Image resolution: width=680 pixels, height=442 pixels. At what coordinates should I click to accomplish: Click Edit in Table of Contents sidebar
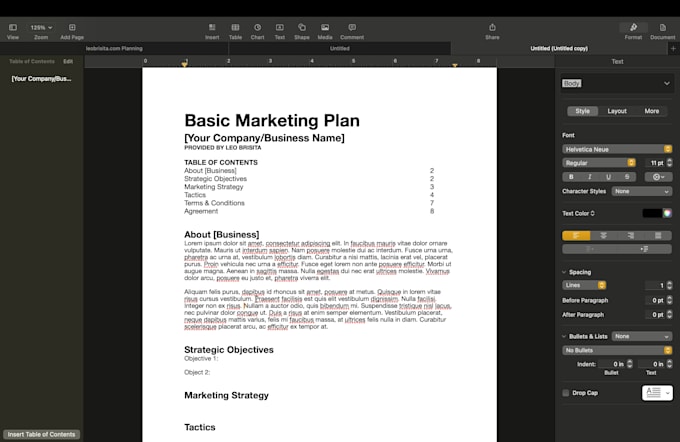tap(68, 62)
